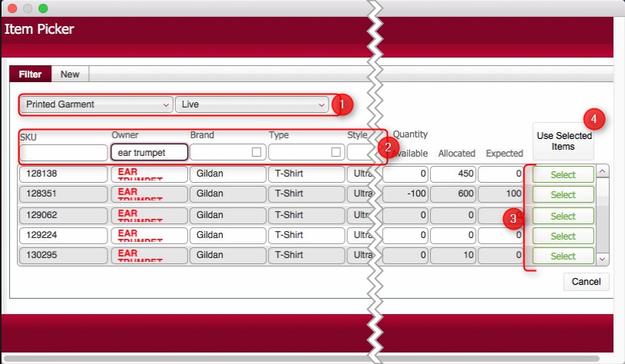
Task: Toggle the Type filter checkbox
Action: (x=336, y=152)
